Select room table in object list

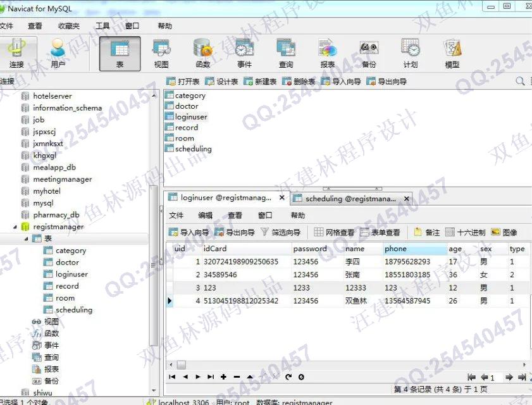[x=184, y=138]
